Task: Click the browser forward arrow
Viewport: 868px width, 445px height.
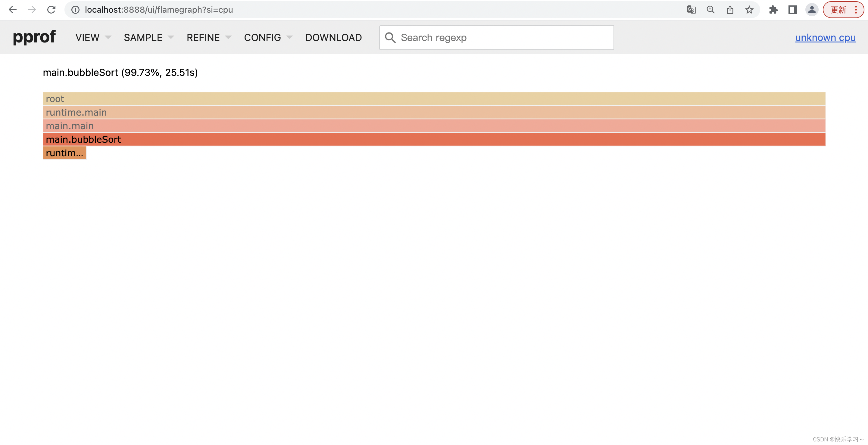Action: [x=32, y=10]
